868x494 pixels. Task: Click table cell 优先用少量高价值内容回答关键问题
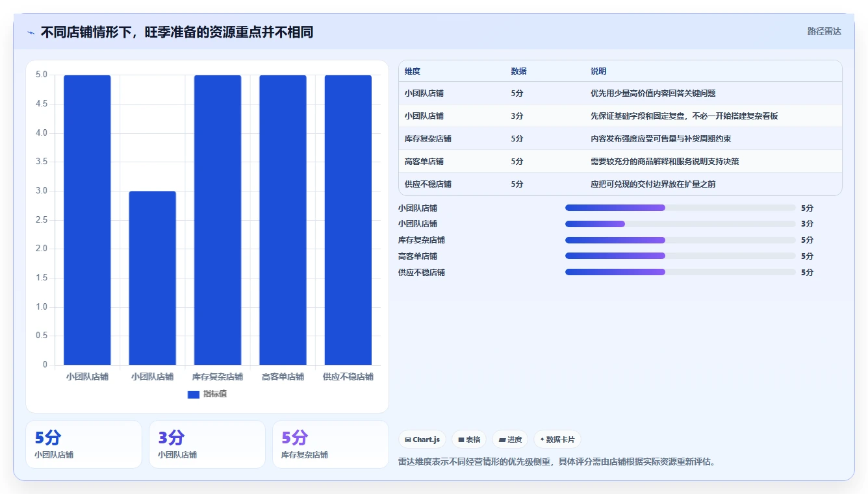653,93
